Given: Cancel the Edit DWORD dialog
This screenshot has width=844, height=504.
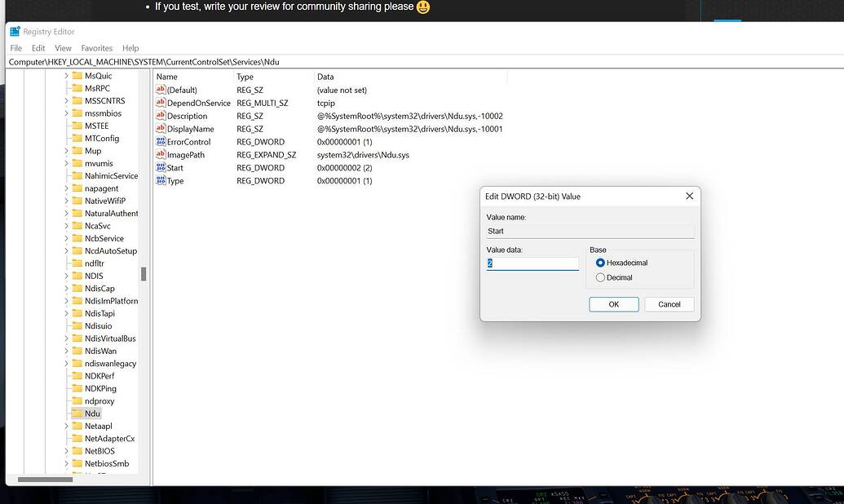Looking at the screenshot, I should pyautogui.click(x=669, y=304).
